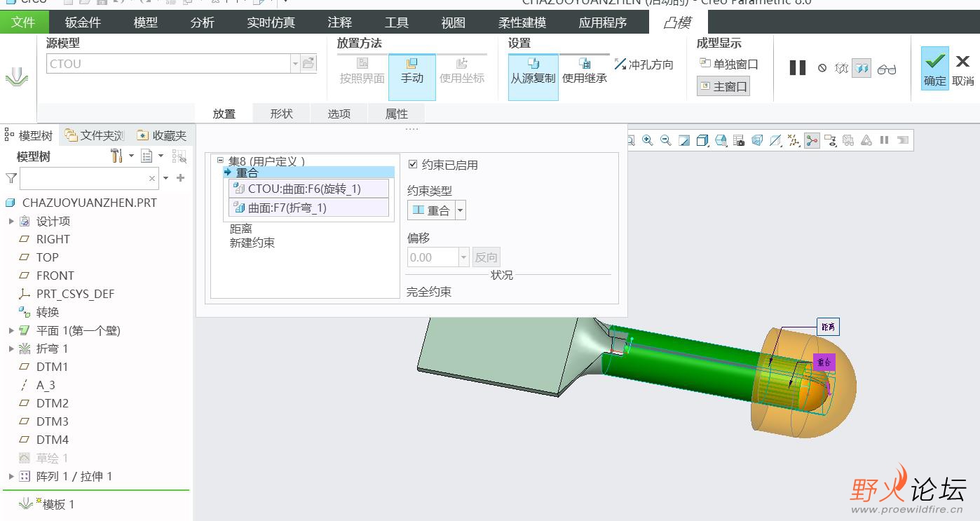This screenshot has width=980, height=521.
Task: Click the plus icon beside tree search
Action: point(181,178)
